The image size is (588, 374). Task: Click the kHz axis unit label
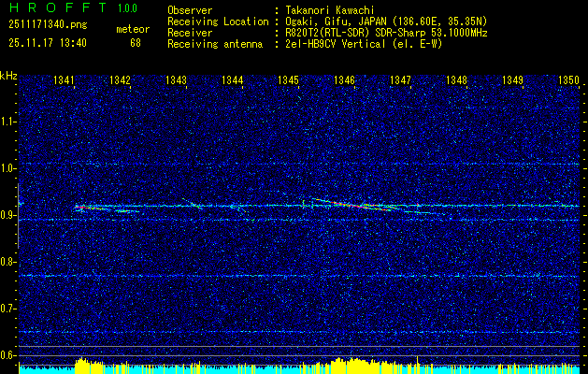click(x=8, y=76)
